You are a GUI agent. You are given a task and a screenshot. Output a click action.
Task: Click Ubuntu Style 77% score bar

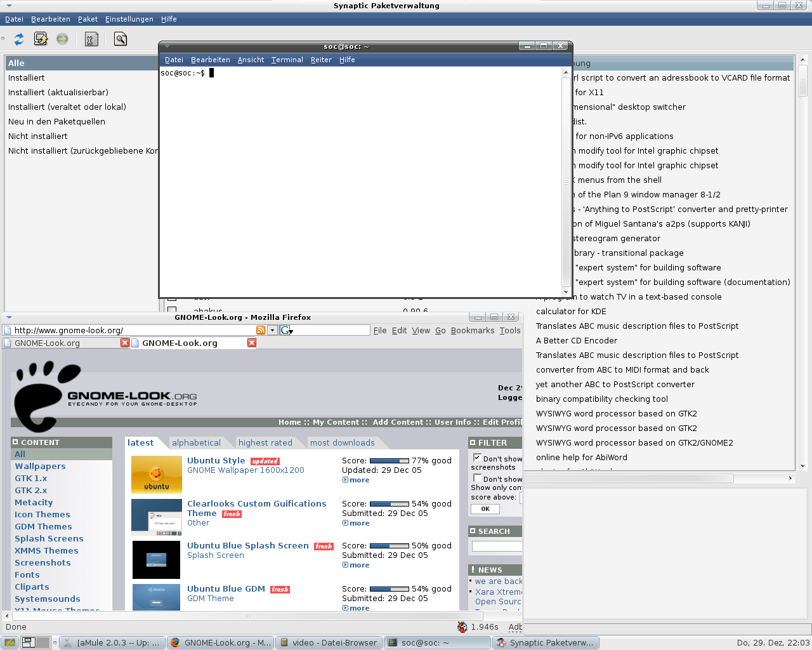[x=389, y=461]
